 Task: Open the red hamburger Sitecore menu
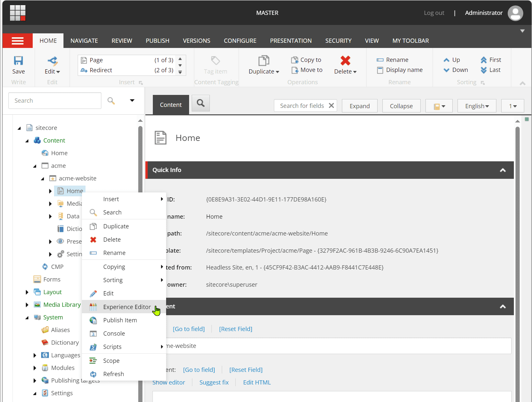click(x=17, y=41)
